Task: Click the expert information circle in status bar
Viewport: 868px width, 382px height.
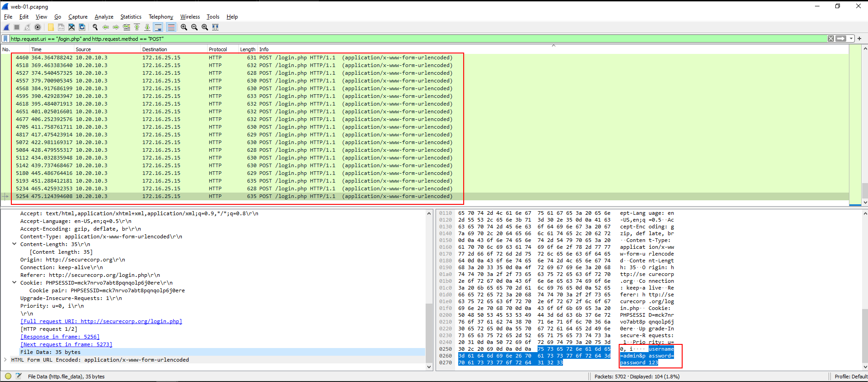Action: click(8, 376)
